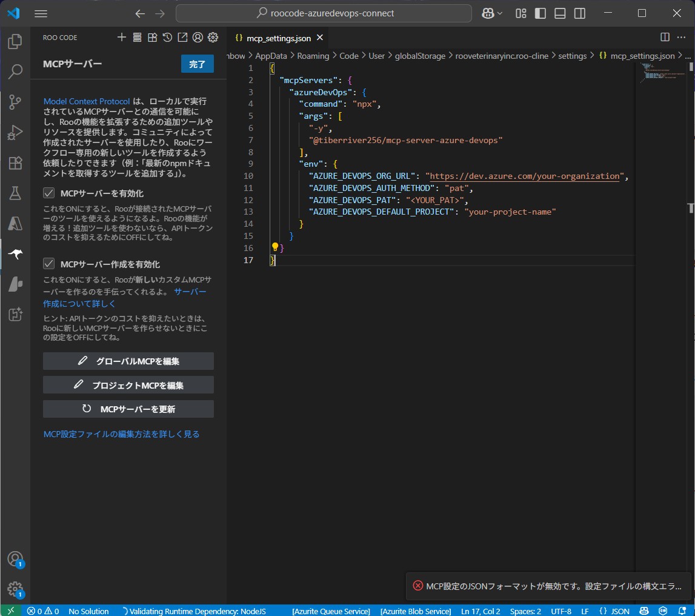This screenshot has height=616, width=695.
Task: Click the hexagon icon in the status bar
Action: coord(663,611)
